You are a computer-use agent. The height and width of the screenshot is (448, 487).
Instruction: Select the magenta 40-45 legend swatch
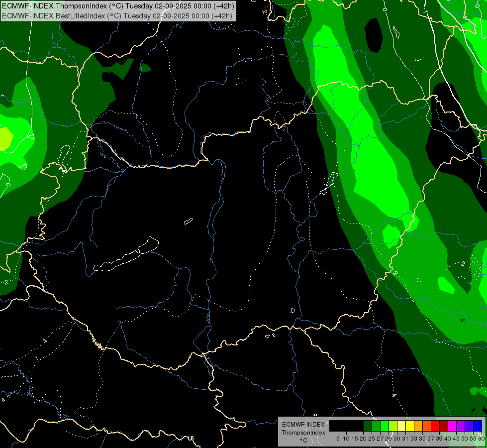[x=452, y=426]
